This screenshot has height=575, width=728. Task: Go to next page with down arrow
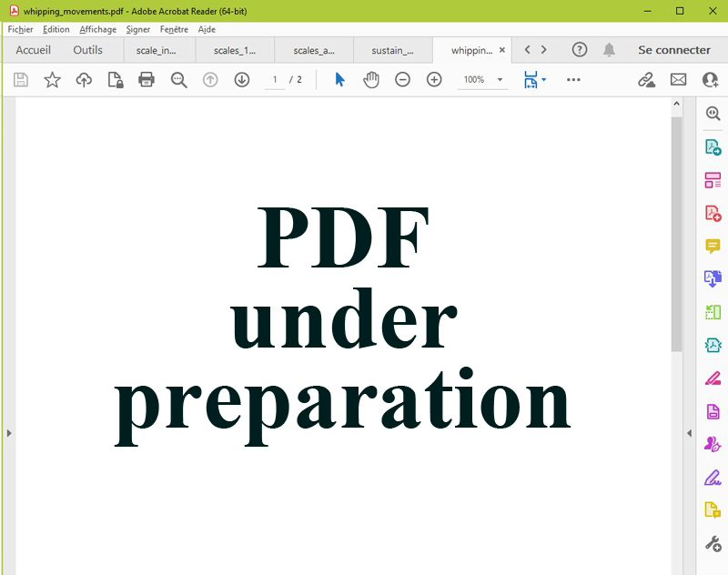tap(241, 80)
